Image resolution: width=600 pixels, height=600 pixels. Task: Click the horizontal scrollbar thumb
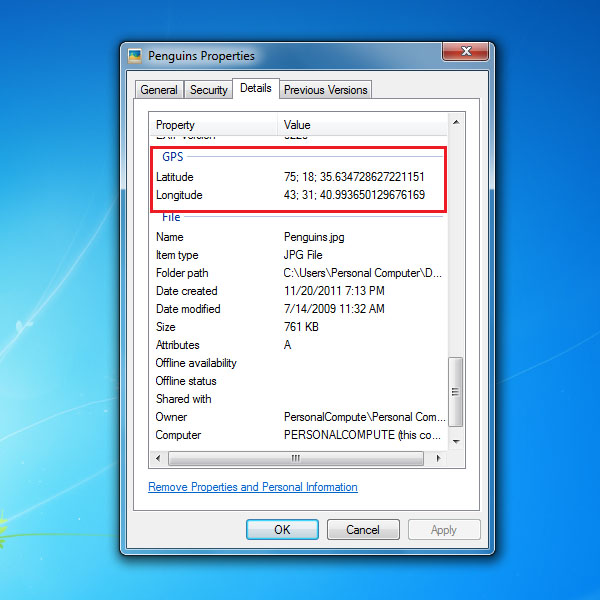click(x=296, y=458)
